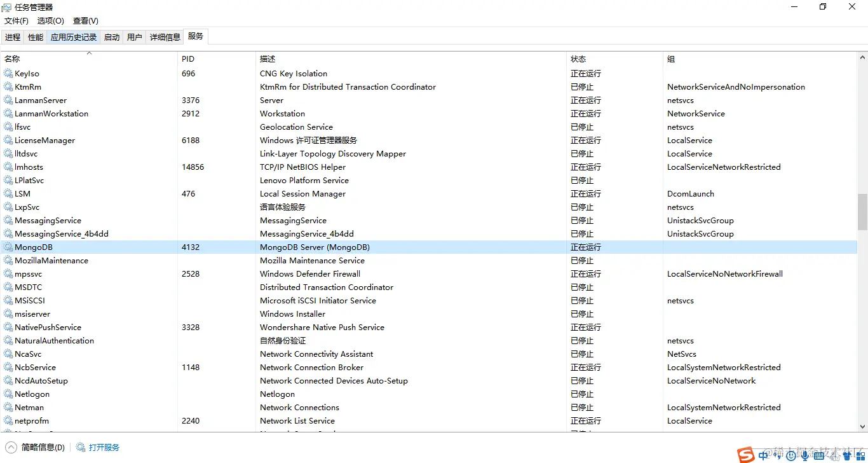
Task: Switch to the 详细信息 tab
Action: (165, 38)
